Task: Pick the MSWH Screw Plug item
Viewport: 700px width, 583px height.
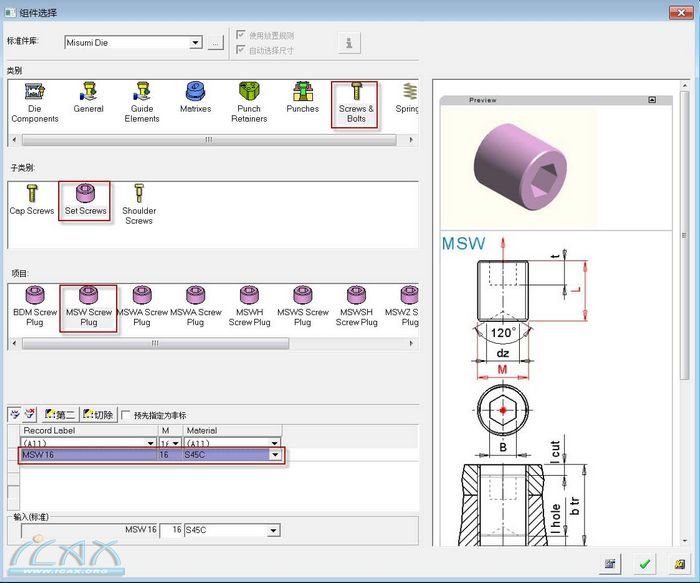Action: 249,307
